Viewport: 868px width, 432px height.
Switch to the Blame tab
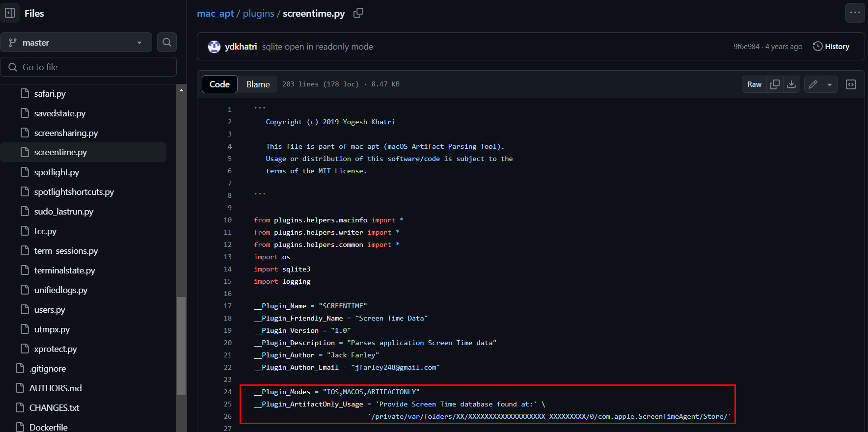point(258,84)
